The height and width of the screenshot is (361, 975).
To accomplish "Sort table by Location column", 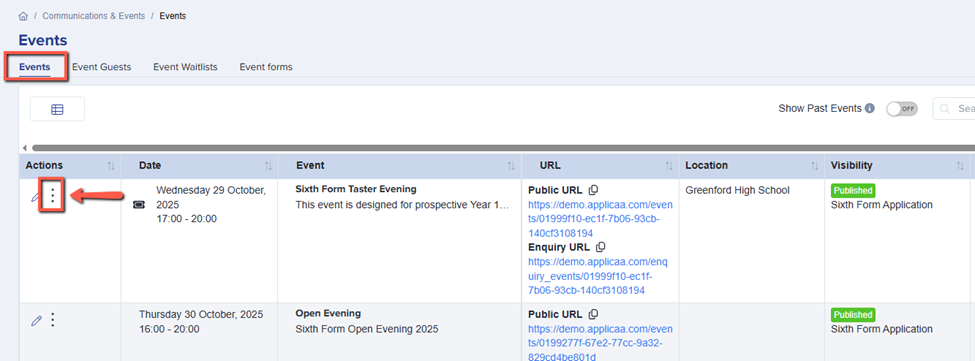I will click(x=814, y=166).
